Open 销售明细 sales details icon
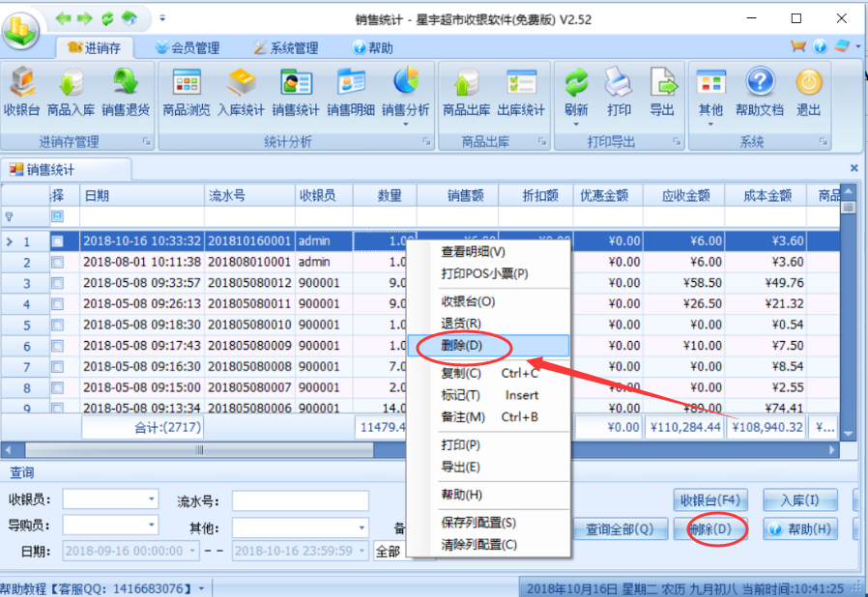The image size is (868, 597). (350, 93)
